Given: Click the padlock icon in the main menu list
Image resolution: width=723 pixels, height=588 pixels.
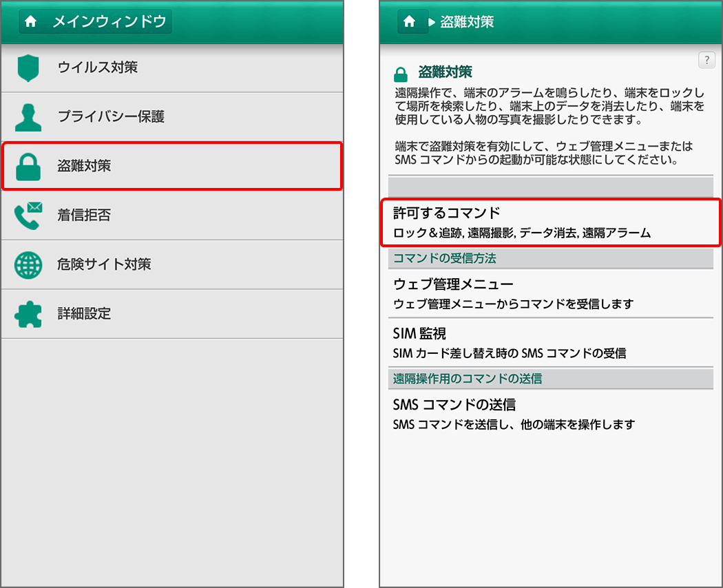Looking at the screenshot, I should [28, 167].
